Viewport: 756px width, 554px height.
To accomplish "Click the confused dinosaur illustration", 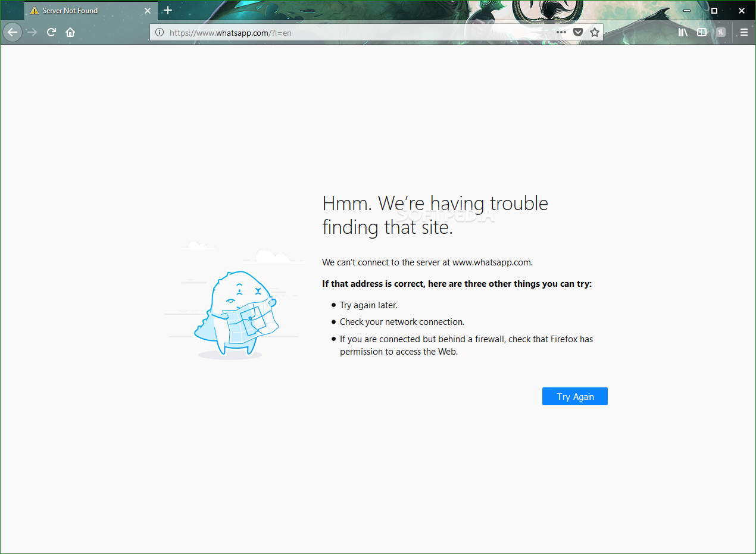I will tap(236, 314).
